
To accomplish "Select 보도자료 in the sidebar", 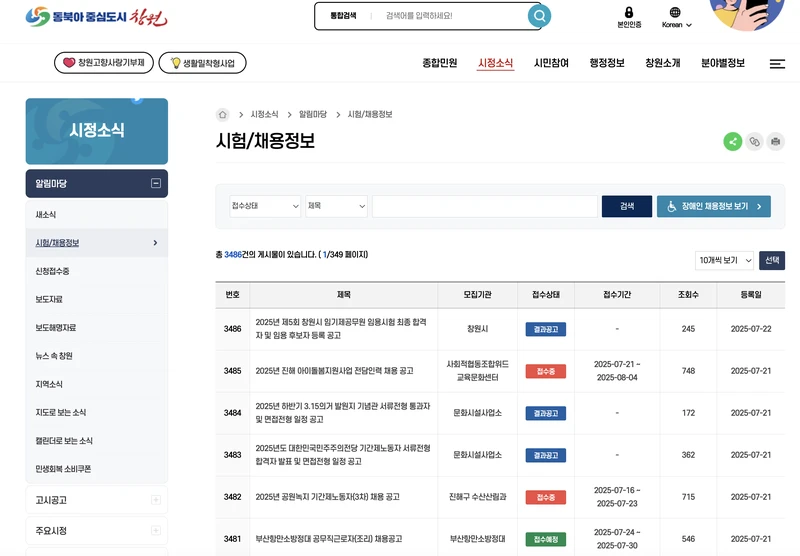I will [96, 299].
